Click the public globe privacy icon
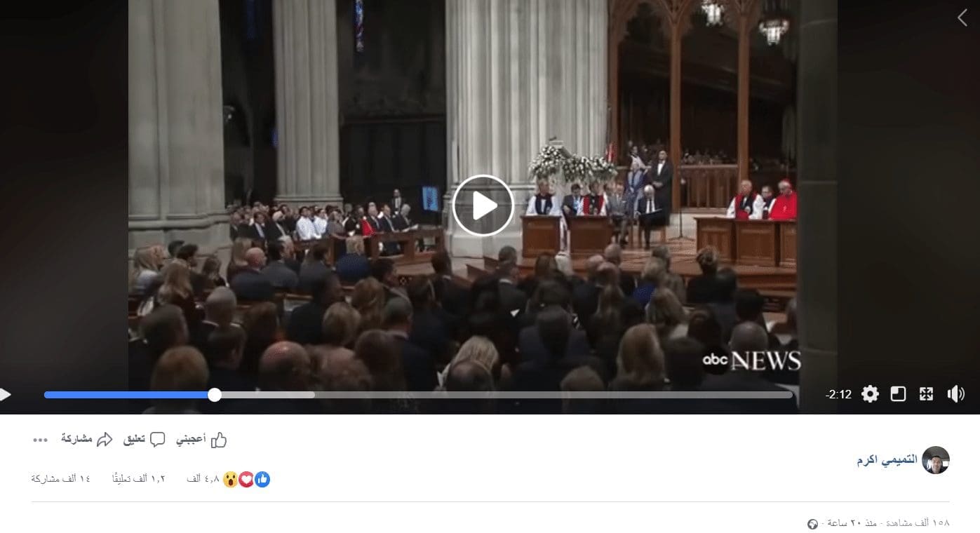The height and width of the screenshot is (533, 980). tap(813, 524)
